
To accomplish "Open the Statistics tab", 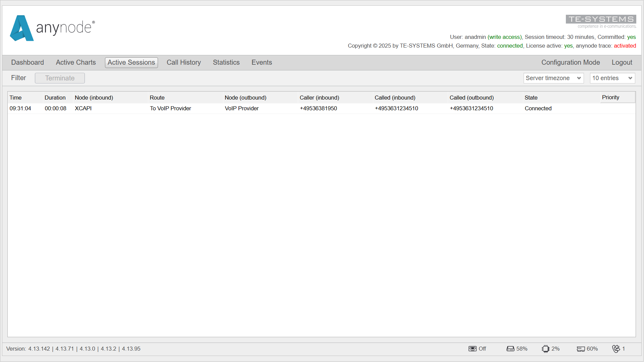I will coord(226,62).
